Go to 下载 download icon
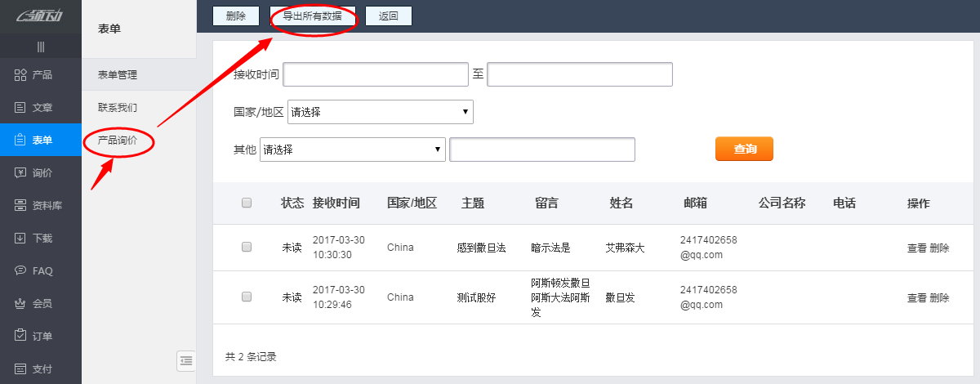Image resolution: width=980 pixels, height=384 pixels. (21, 238)
